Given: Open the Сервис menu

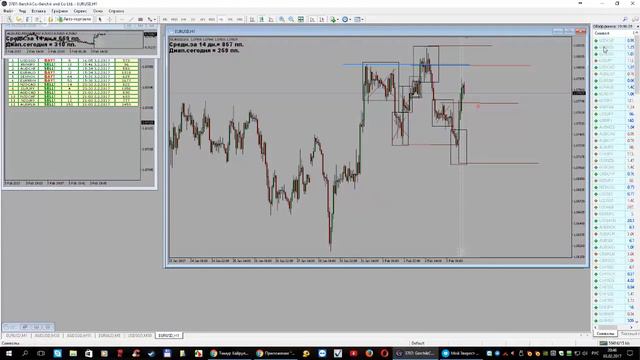Looking at the screenshot, I should pyautogui.click(x=80, y=11).
